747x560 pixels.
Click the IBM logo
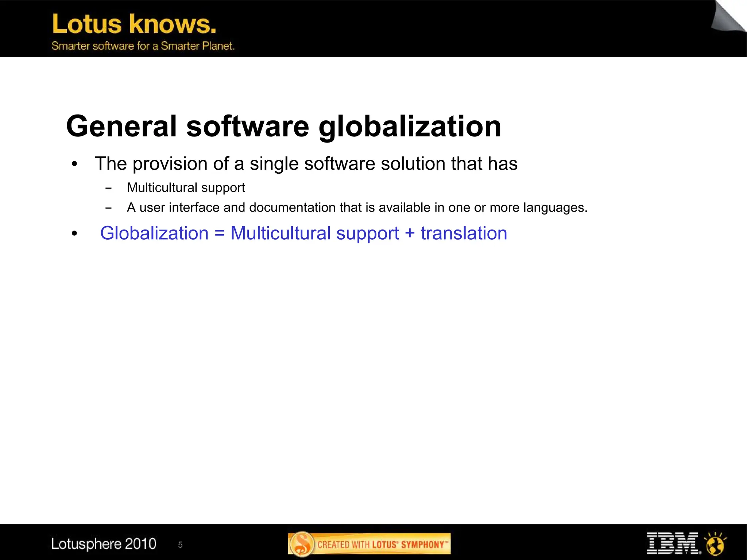click(x=673, y=544)
